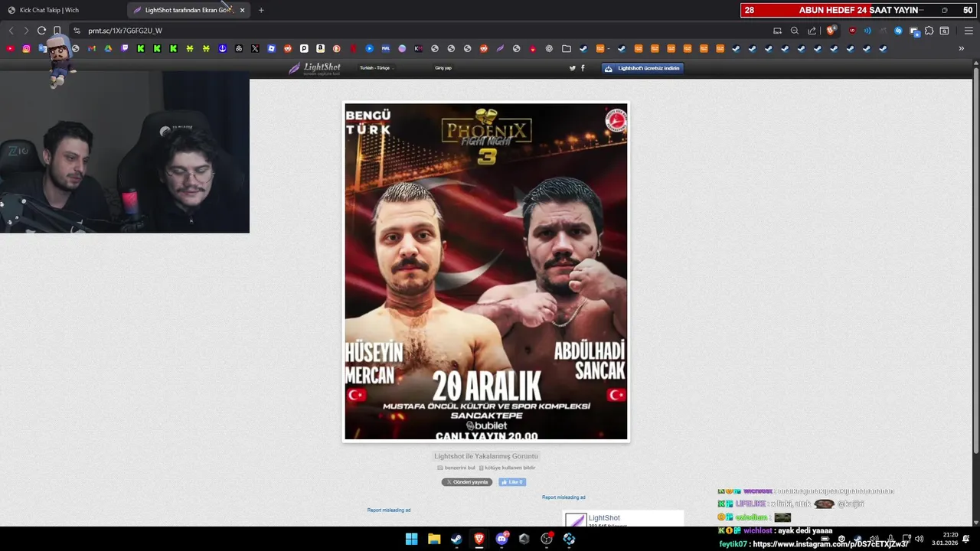
Task: Open the YouTube bookmark
Action: [10, 48]
